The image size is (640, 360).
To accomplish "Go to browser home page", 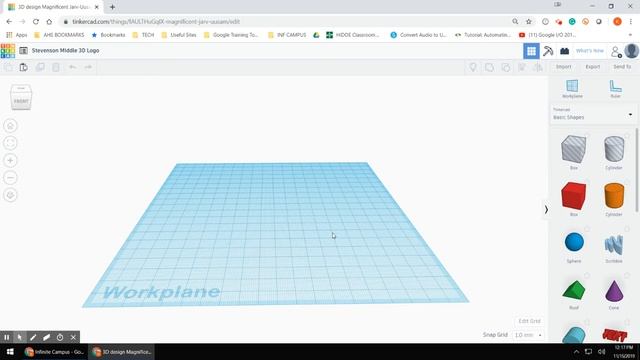I will click(x=49, y=22).
